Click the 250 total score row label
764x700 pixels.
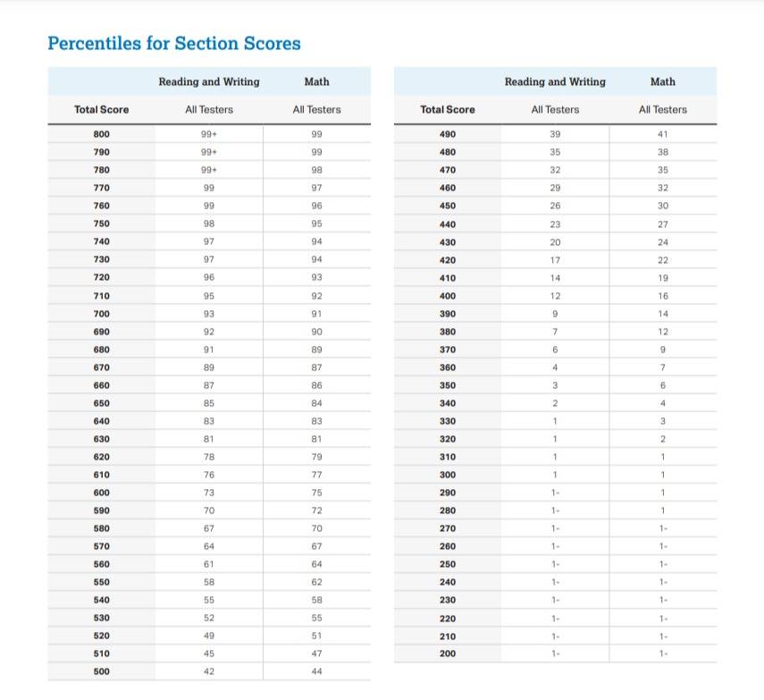tap(447, 564)
